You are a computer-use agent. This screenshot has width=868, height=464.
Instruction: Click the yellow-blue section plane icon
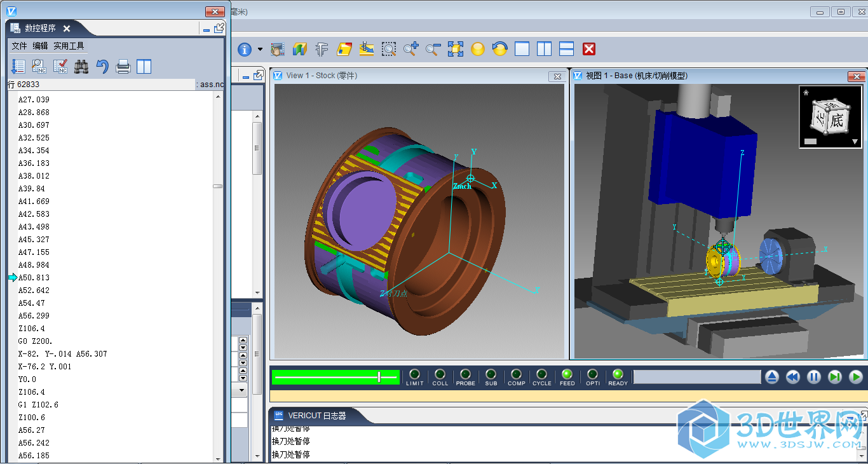click(344, 49)
